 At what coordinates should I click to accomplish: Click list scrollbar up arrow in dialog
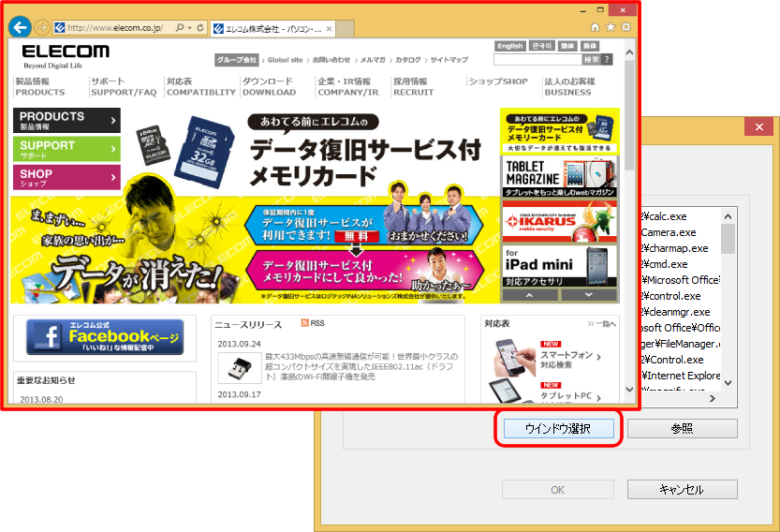tap(728, 216)
